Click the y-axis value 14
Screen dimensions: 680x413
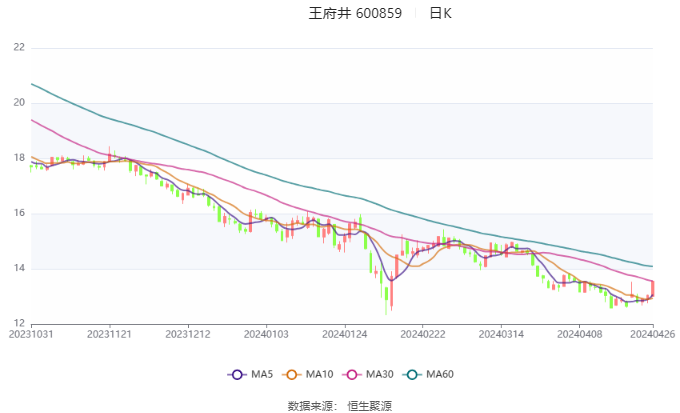(19, 268)
